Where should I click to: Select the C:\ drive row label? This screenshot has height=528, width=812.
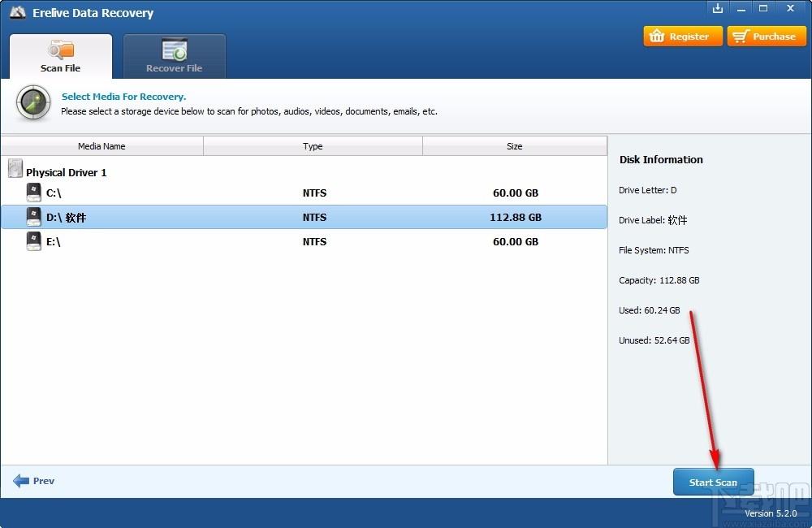point(54,193)
